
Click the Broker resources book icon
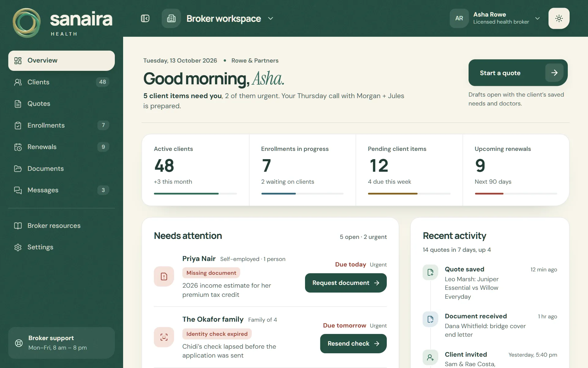pos(18,226)
